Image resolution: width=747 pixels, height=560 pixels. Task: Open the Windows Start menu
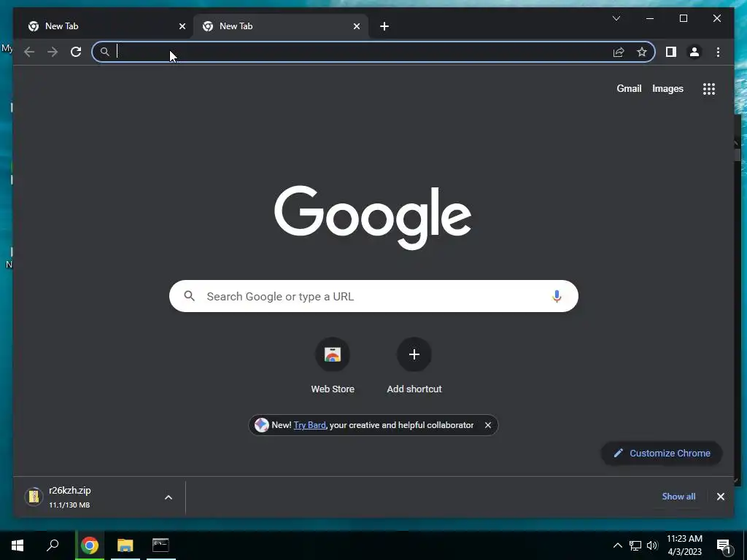(x=18, y=545)
